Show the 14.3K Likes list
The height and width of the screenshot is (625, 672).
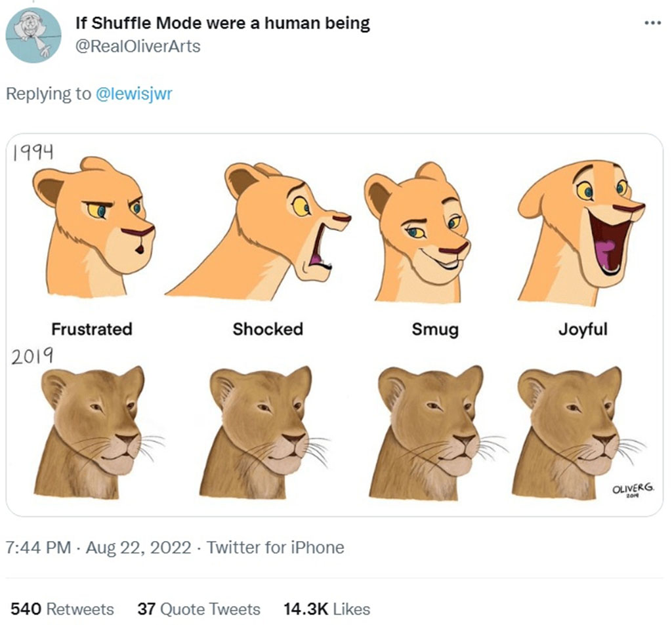pos(326,609)
